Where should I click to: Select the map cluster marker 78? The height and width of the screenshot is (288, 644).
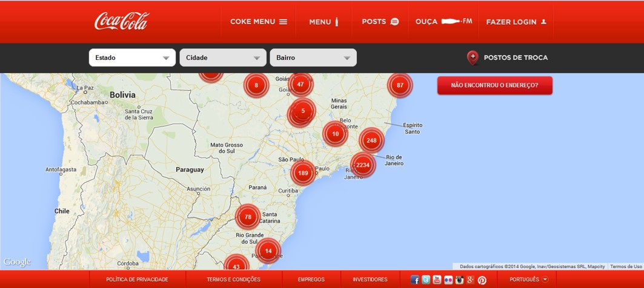point(248,217)
